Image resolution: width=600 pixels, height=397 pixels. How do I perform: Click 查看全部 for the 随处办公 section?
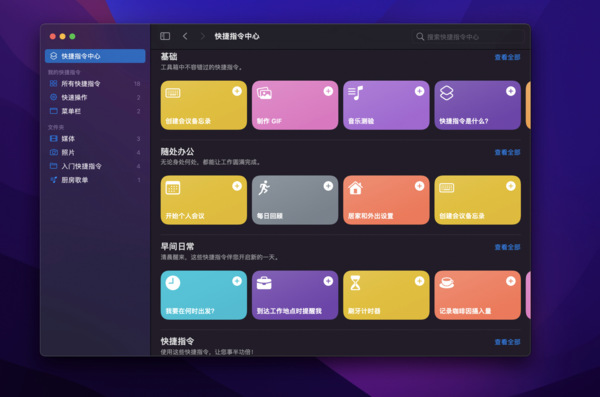(x=507, y=152)
